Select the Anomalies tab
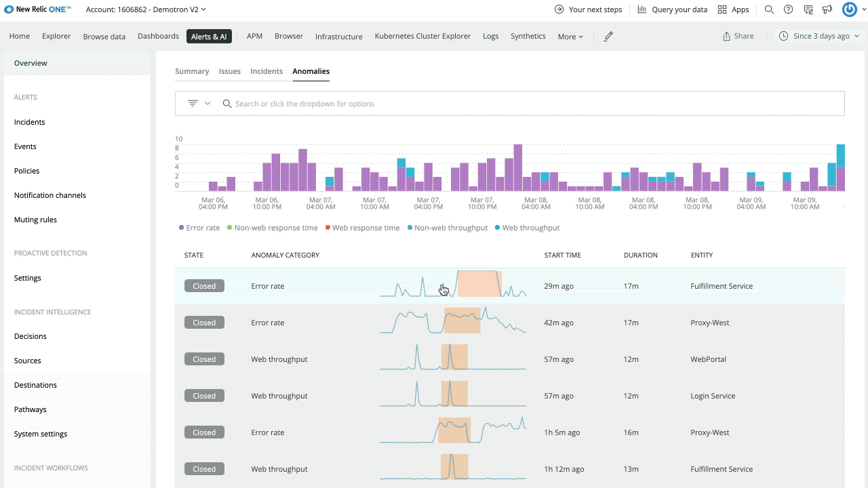 tap(311, 71)
